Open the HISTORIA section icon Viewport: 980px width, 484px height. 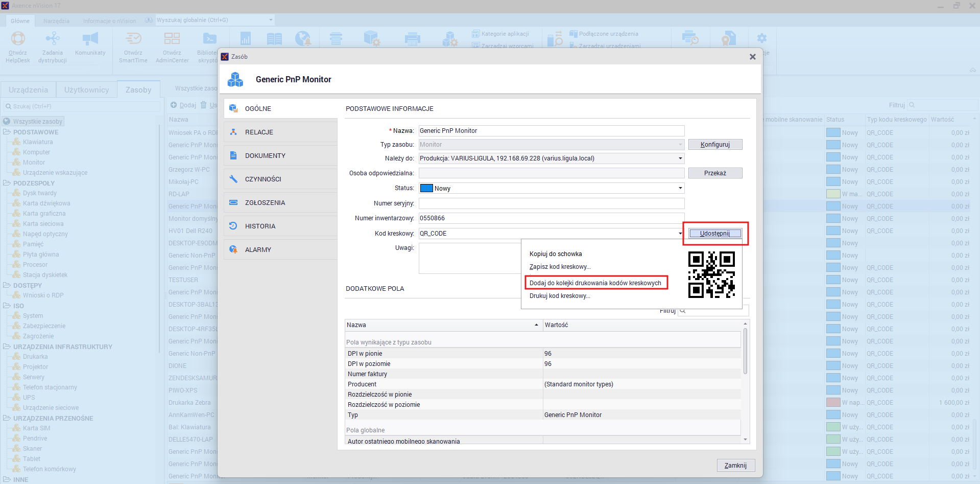(233, 226)
